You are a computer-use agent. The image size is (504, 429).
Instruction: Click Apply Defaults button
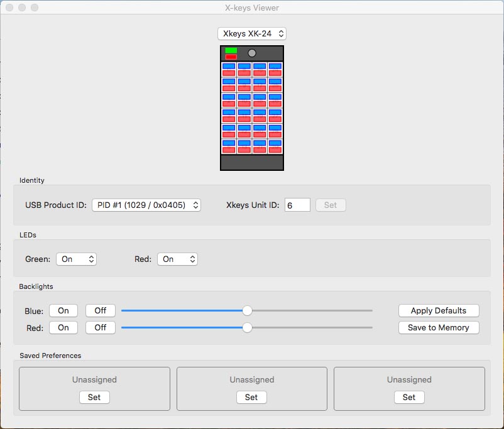(x=439, y=310)
